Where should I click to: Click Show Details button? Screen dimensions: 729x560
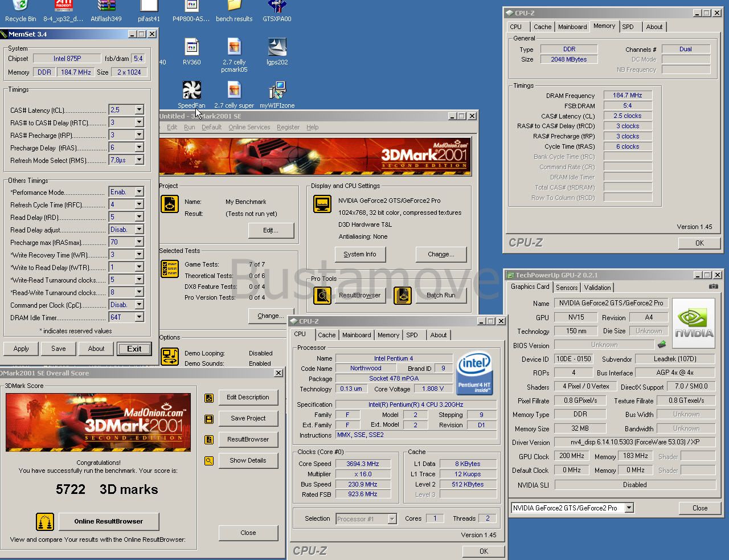[248, 460]
